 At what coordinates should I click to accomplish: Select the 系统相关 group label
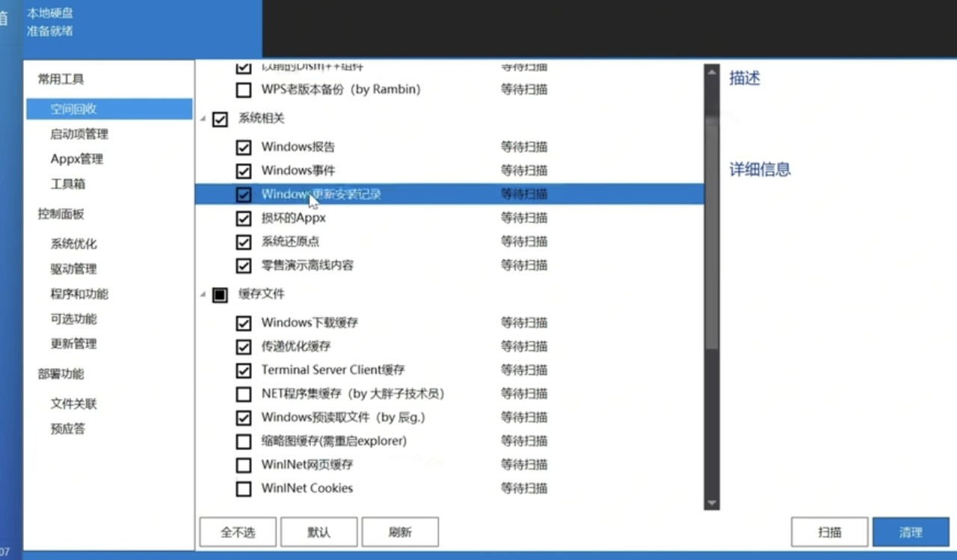point(262,118)
